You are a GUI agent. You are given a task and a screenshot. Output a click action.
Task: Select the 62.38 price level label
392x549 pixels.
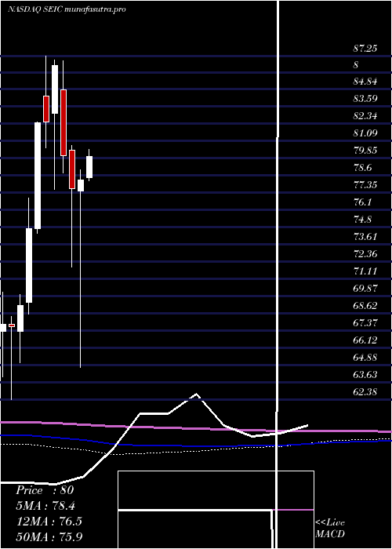point(365,392)
